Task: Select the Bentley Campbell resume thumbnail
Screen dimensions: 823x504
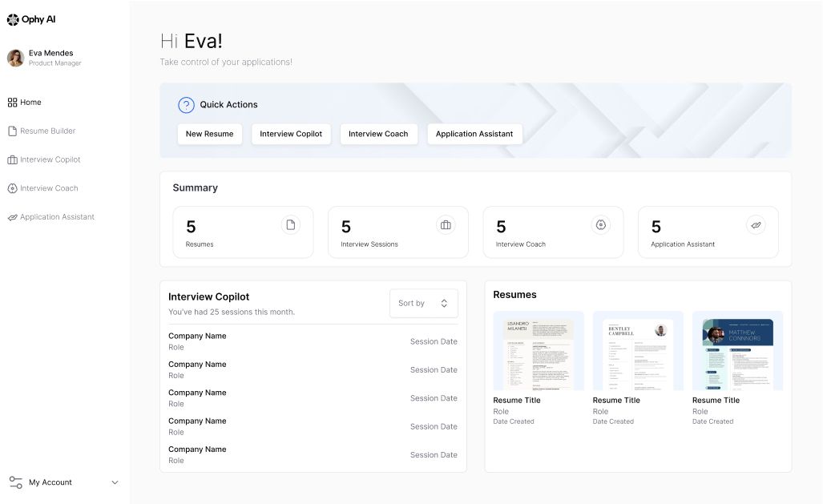Action: pyautogui.click(x=638, y=351)
